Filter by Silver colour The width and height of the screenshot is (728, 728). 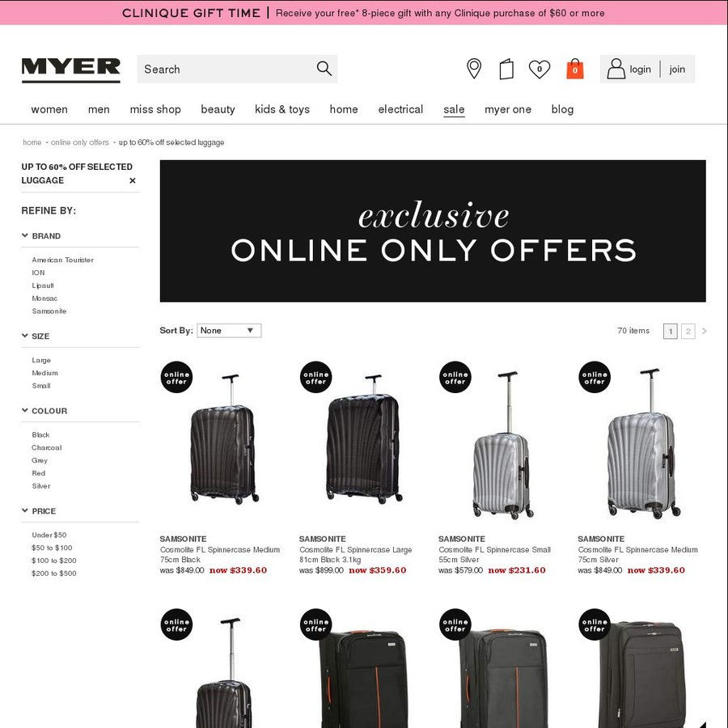pyautogui.click(x=41, y=486)
